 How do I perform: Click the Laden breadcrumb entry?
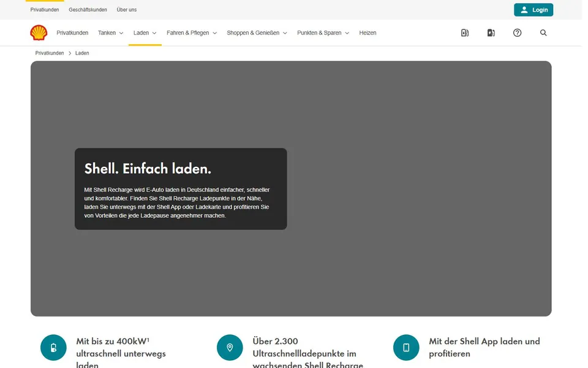[82, 53]
